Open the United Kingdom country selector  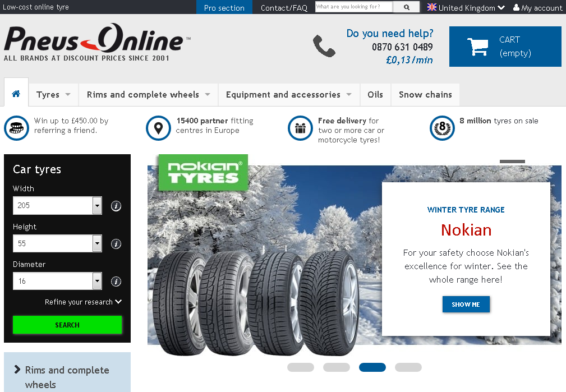466,8
